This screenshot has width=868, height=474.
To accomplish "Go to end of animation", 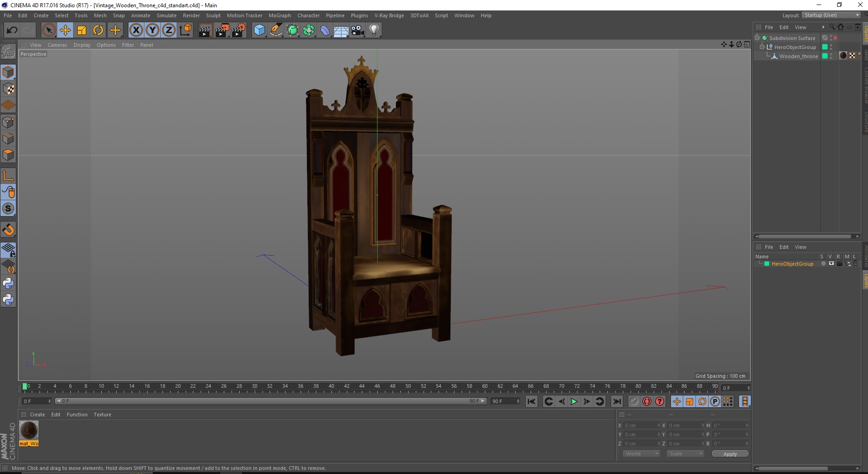I will point(616,401).
